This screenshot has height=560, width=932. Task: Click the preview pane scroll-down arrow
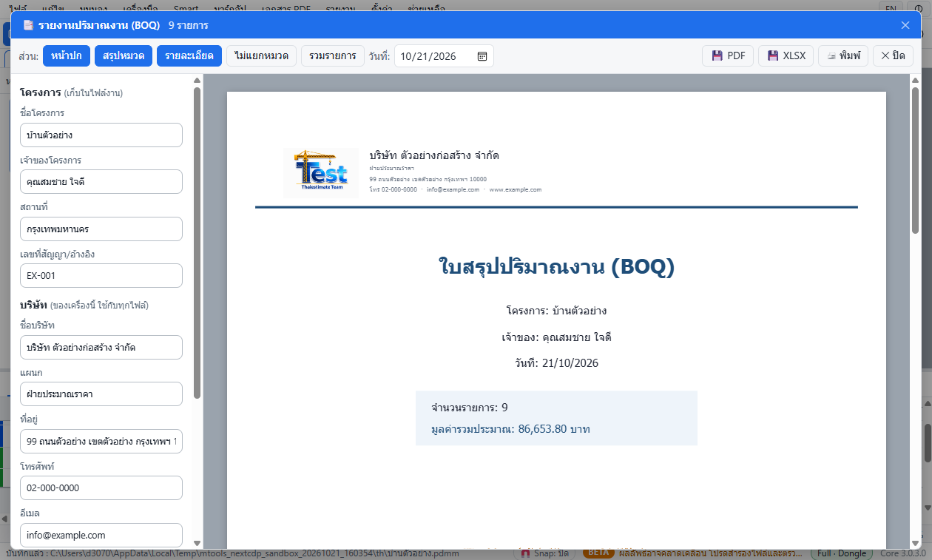click(915, 542)
